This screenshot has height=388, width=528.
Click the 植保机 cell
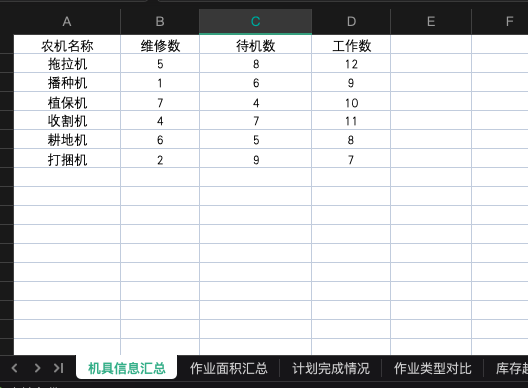click(67, 102)
